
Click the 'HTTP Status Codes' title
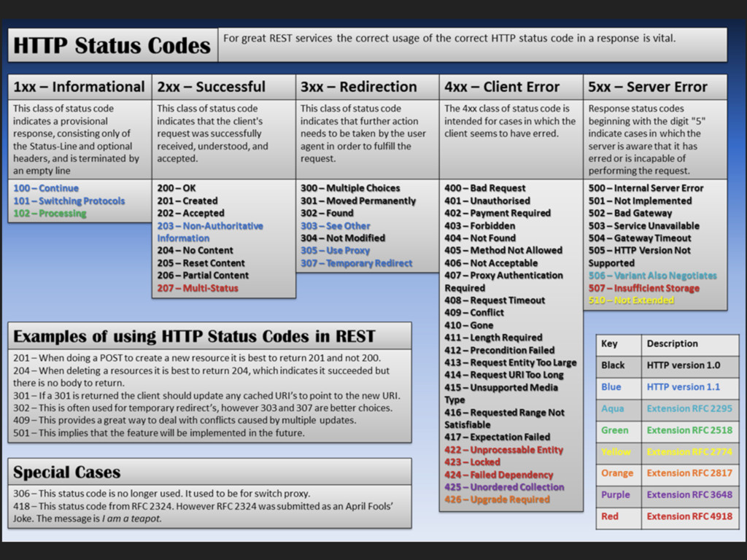pyautogui.click(x=112, y=45)
